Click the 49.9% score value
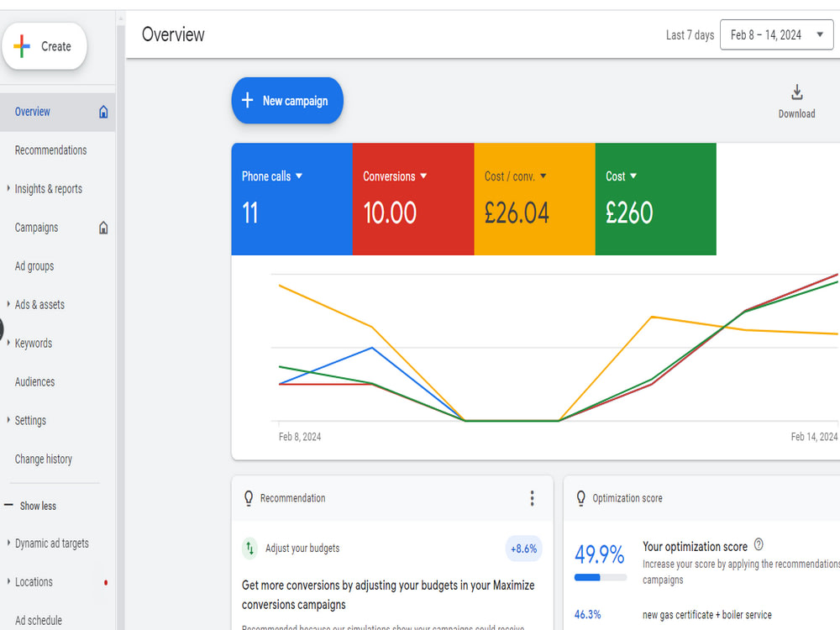 pos(600,554)
